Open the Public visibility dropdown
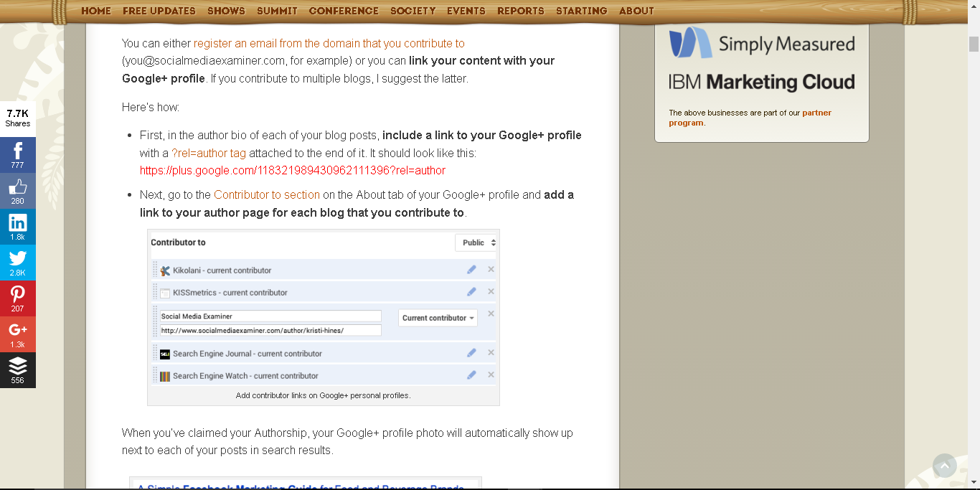980x490 pixels. tap(477, 242)
